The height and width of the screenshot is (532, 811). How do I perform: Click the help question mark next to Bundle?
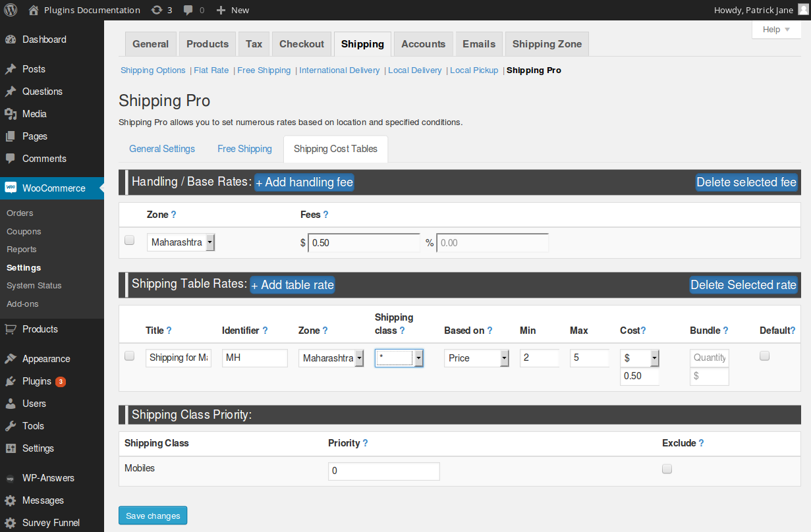point(725,331)
